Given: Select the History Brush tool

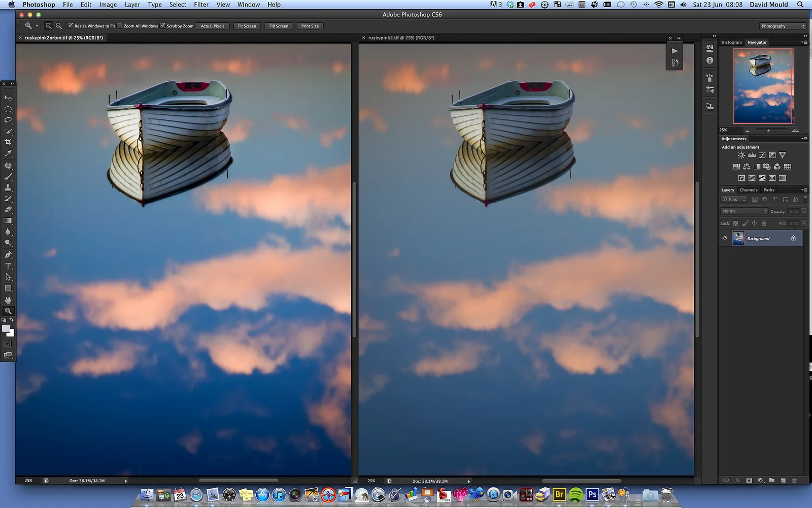Looking at the screenshot, I should 8,199.
